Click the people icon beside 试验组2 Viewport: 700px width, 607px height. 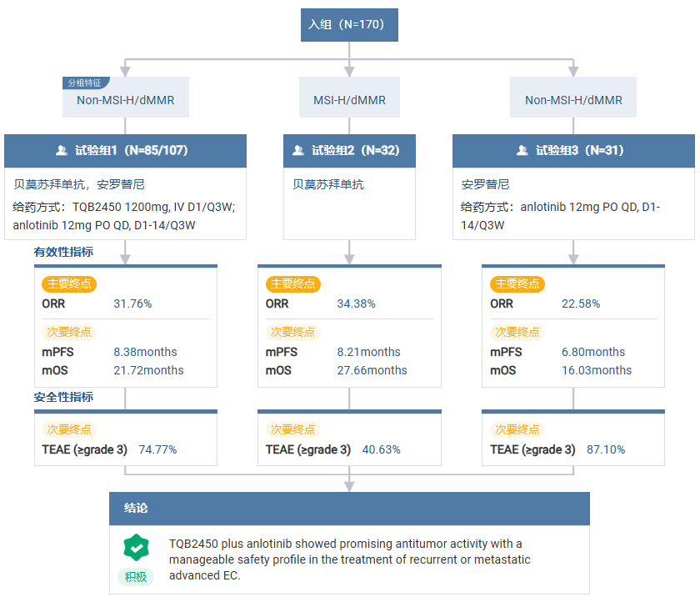coord(298,151)
